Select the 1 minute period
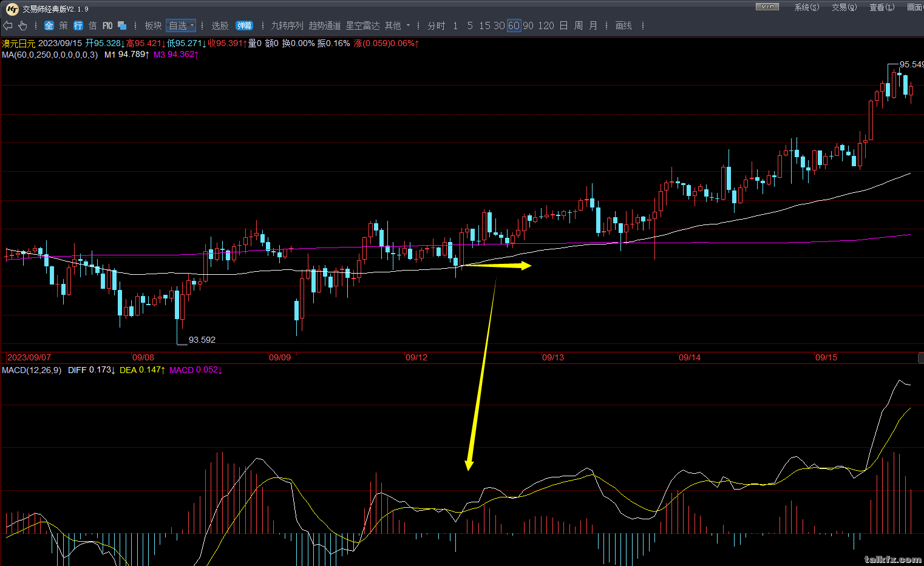Image resolution: width=924 pixels, height=566 pixels. (455, 25)
